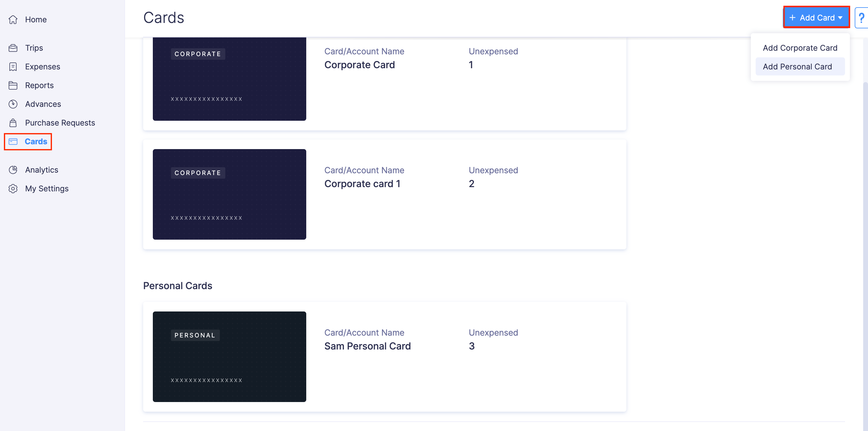
Task: Open Reports via its folder icon
Action: [13, 85]
